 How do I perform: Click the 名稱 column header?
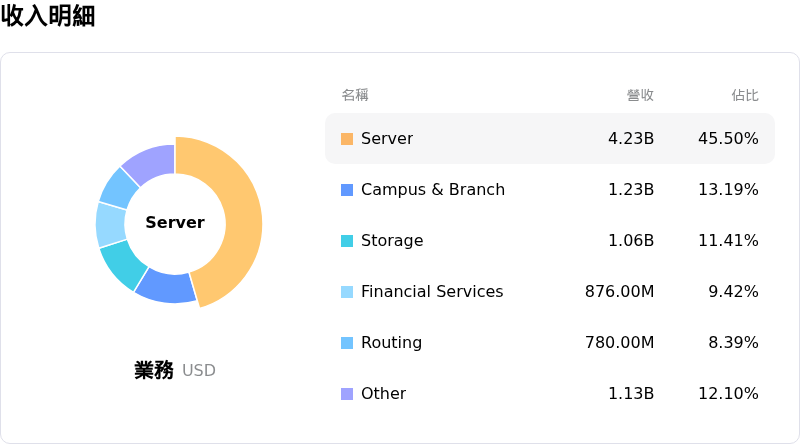click(x=355, y=95)
